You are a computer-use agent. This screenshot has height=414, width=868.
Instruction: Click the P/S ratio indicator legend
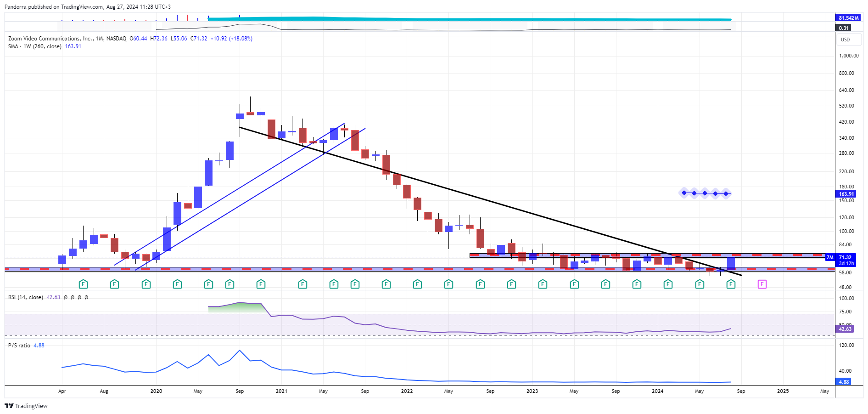(x=19, y=346)
